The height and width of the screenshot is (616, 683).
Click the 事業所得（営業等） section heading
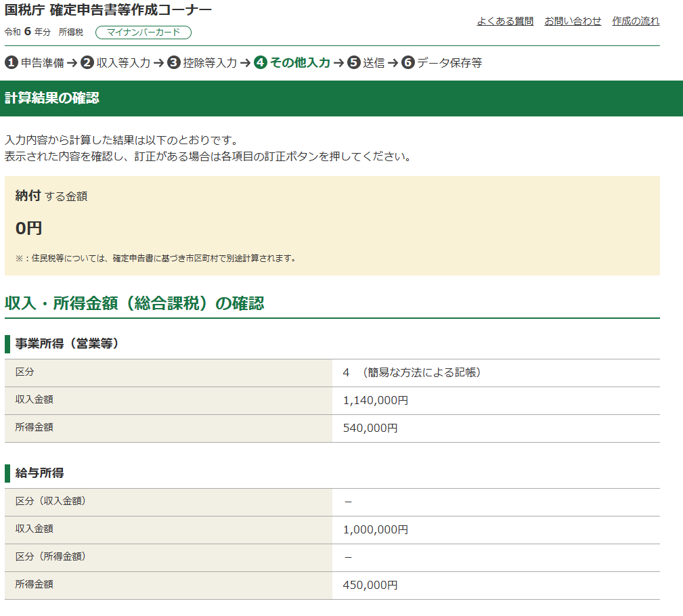[x=67, y=344]
